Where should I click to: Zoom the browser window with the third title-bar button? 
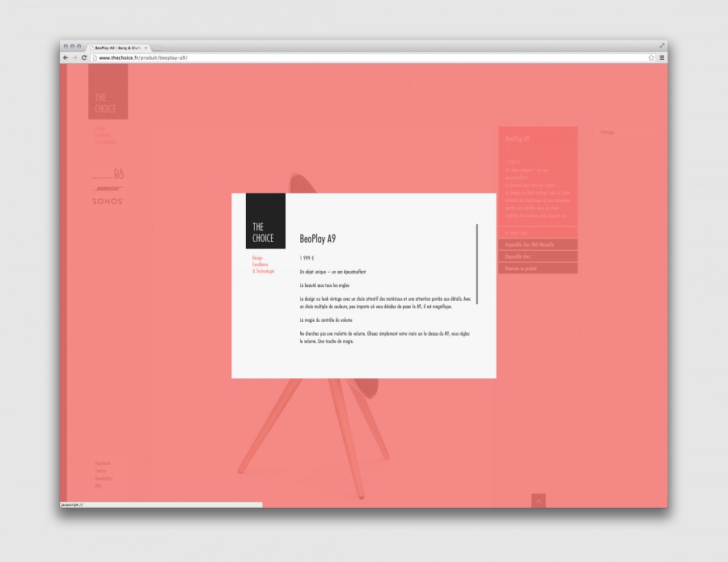(x=79, y=46)
